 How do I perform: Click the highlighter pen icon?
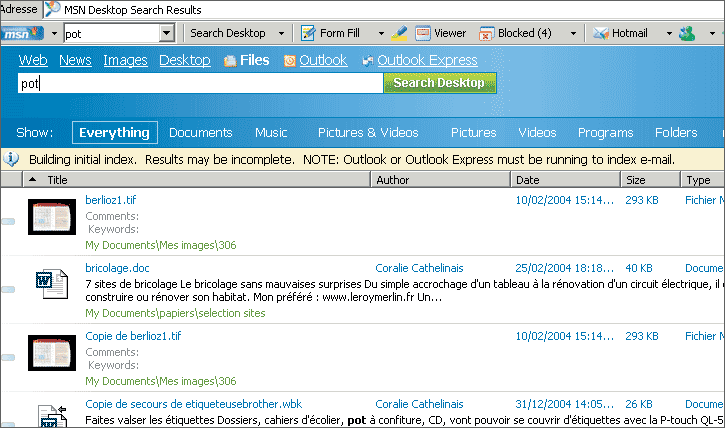click(399, 33)
